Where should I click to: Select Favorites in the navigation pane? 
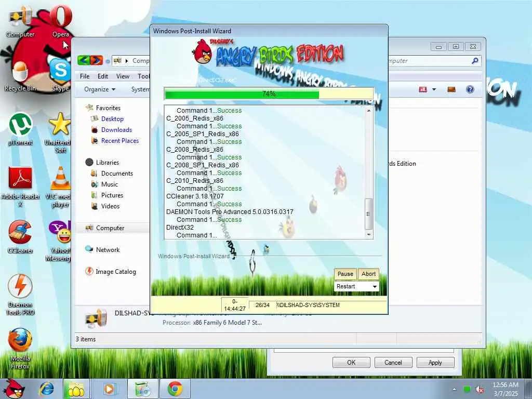coord(108,108)
